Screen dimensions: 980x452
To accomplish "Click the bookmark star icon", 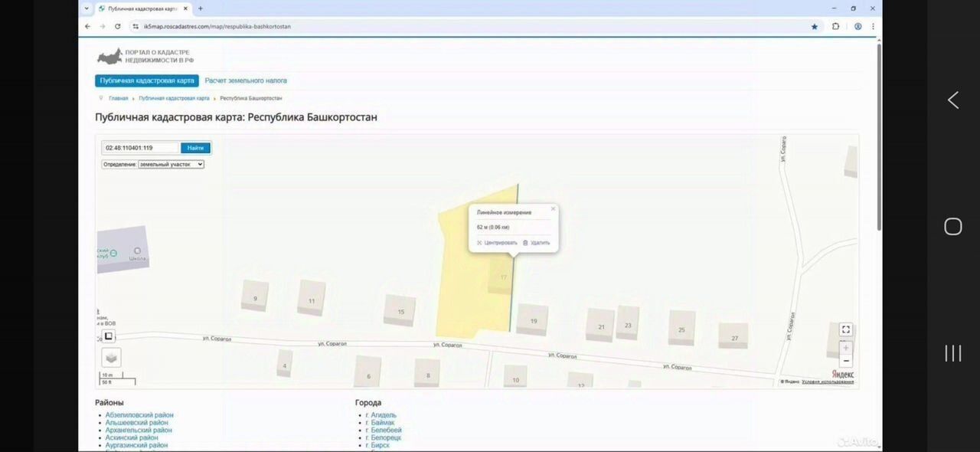I will coord(815,26).
